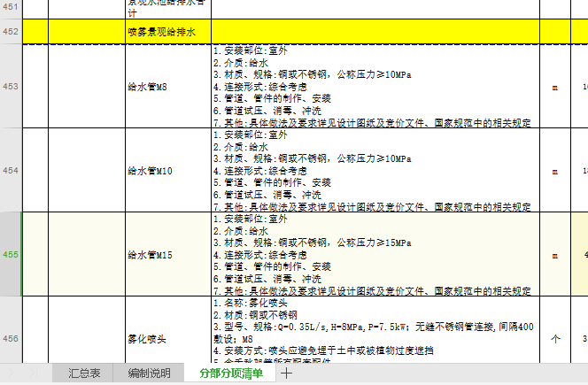
Task: Add a new sheet with the plus icon
Action: tap(286, 373)
